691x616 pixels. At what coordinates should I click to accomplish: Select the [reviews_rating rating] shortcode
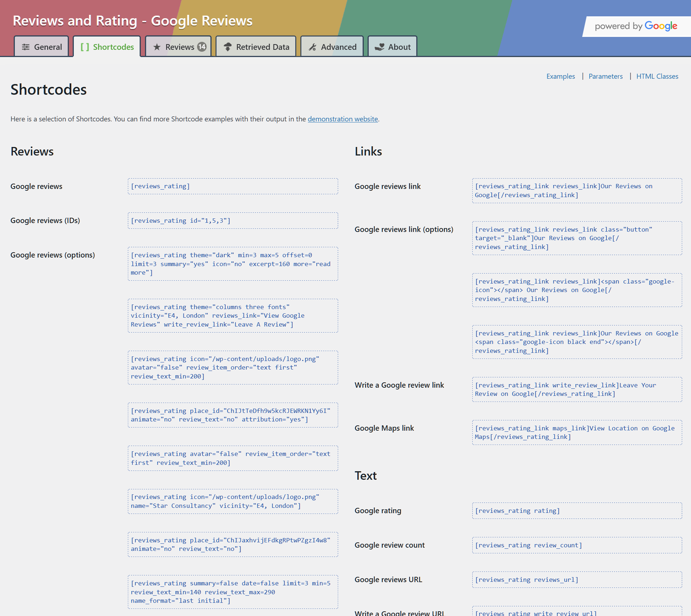(577, 511)
